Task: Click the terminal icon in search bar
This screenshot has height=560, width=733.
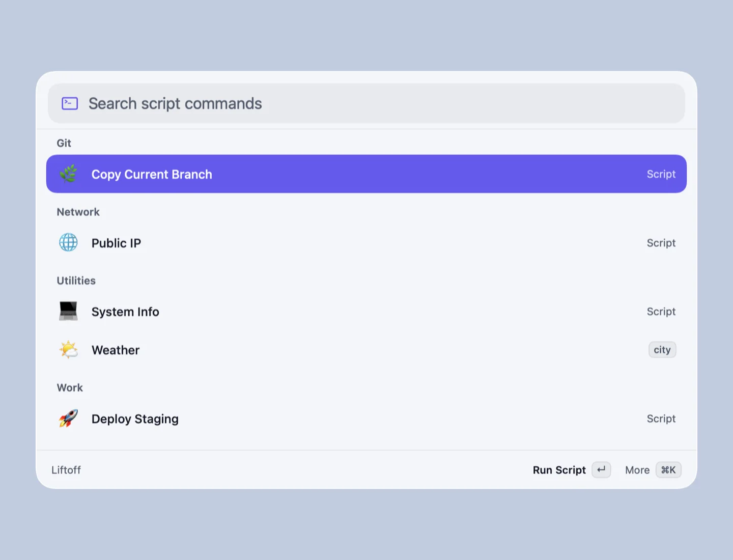Action: click(x=70, y=103)
